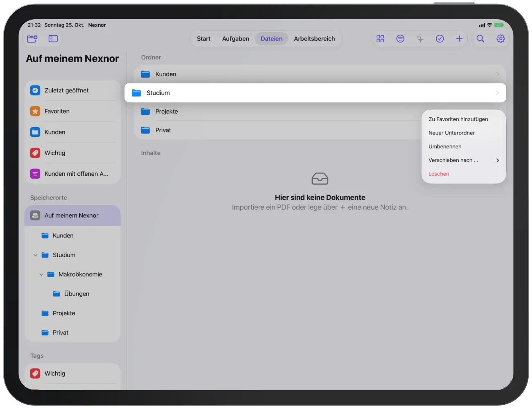Collapse the Makroökonomie folder chevron

[41, 275]
